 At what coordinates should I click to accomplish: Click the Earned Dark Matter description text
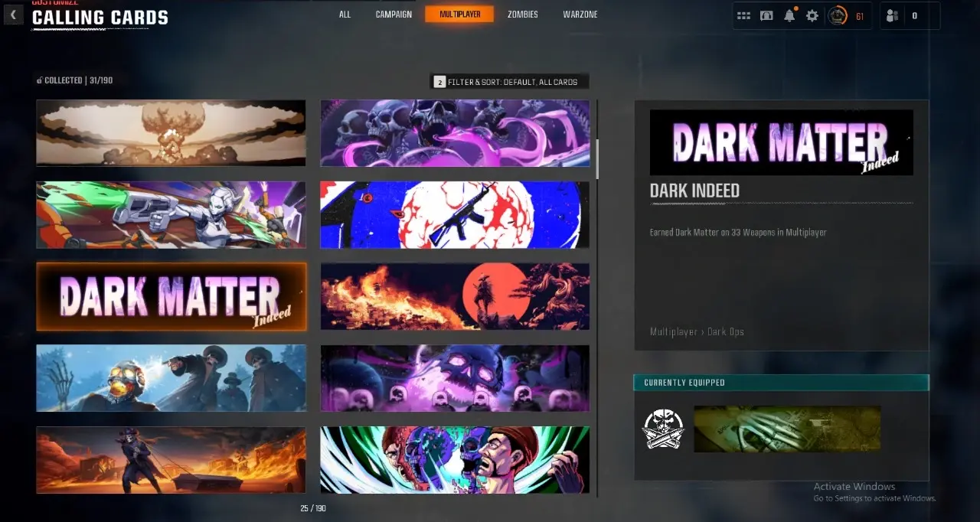[738, 232]
